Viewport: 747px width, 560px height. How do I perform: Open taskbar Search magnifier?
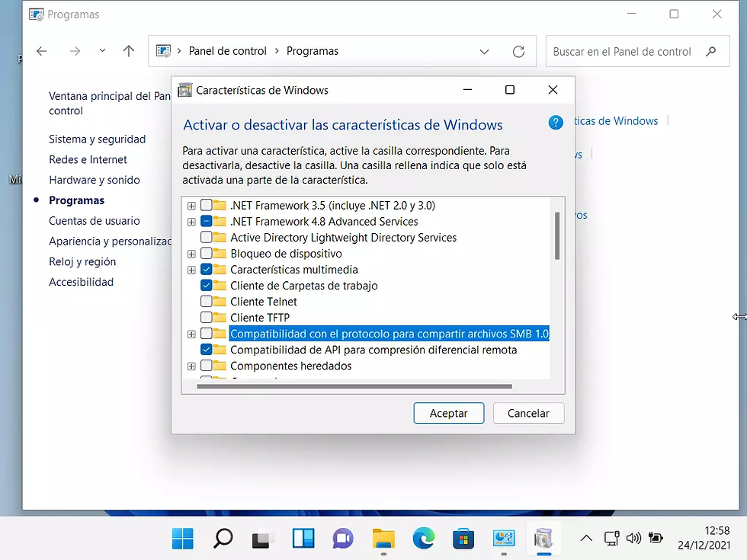(x=223, y=539)
